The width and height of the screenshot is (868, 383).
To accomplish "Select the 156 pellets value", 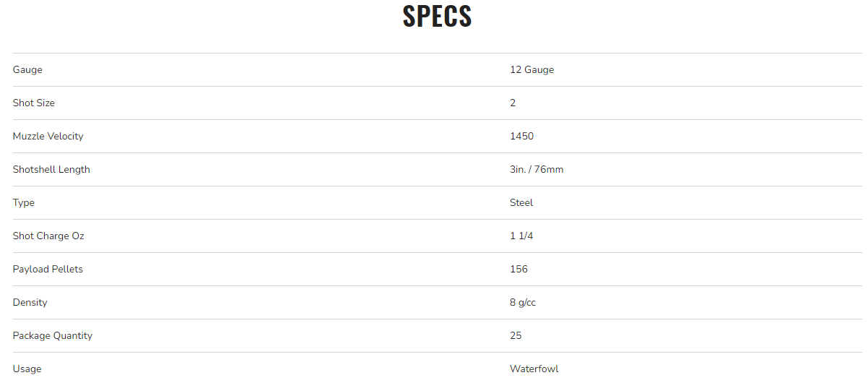I will (x=518, y=270).
